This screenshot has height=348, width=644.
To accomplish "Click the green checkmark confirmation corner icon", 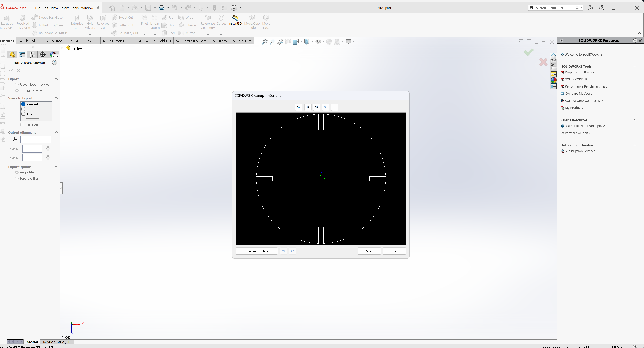I will coord(528,52).
